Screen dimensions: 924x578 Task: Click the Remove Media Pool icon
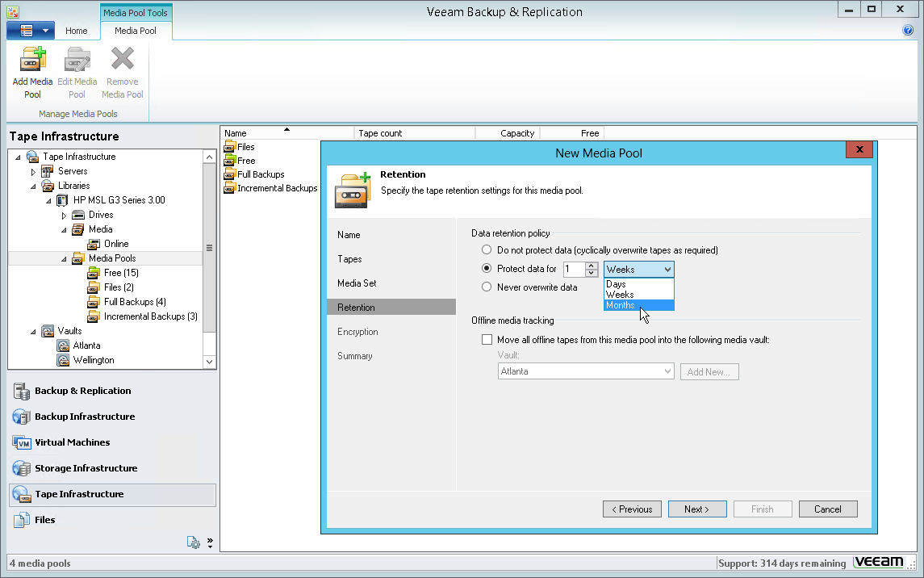pos(123,59)
